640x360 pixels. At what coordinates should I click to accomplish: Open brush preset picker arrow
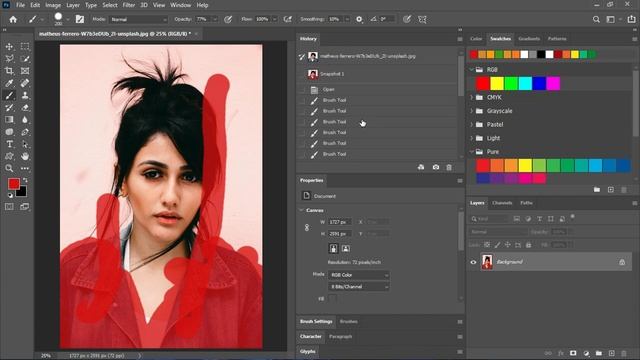tap(68, 19)
